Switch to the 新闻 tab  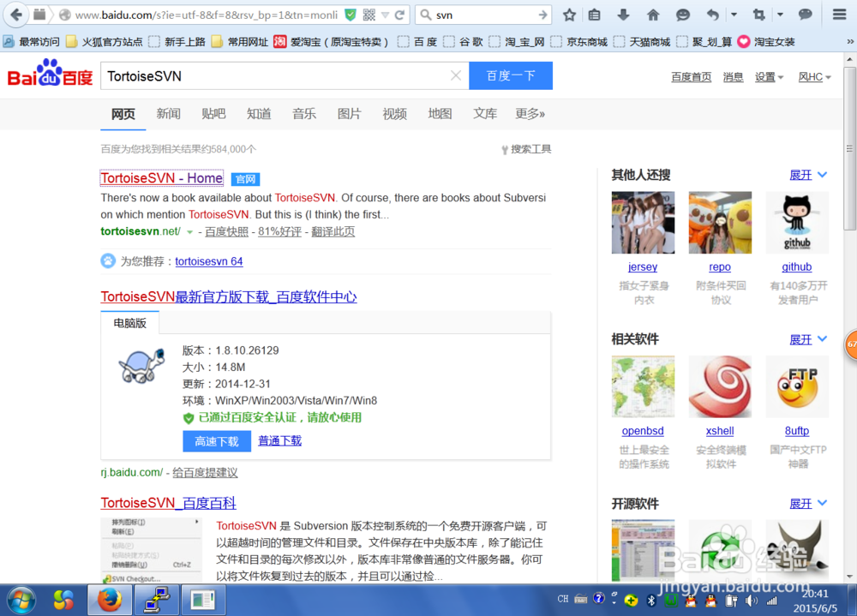(x=168, y=114)
